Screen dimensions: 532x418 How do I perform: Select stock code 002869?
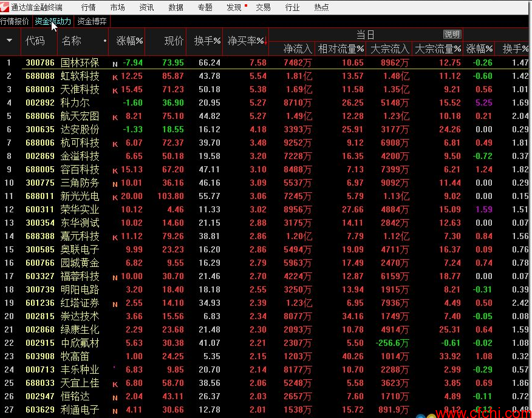40,156
